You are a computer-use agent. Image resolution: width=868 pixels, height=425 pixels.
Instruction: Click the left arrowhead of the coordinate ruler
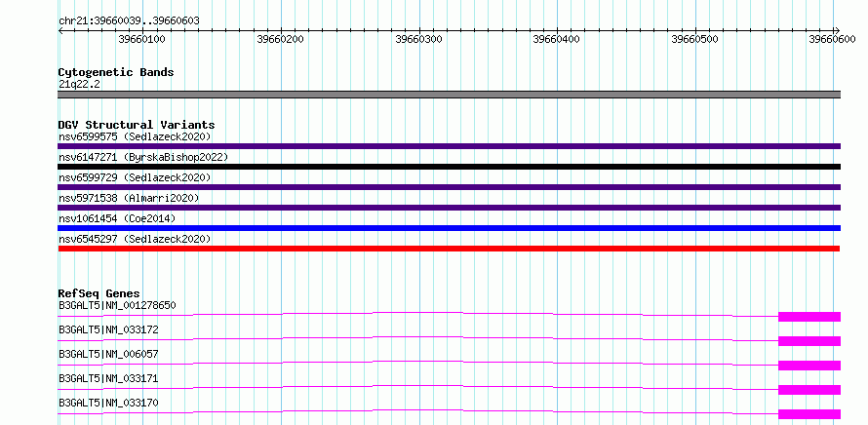point(60,30)
